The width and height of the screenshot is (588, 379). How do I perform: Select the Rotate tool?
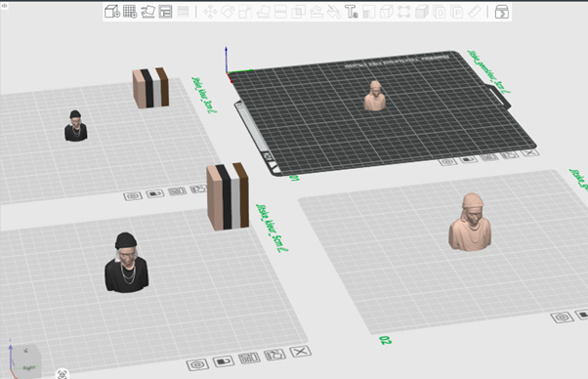[x=228, y=12]
